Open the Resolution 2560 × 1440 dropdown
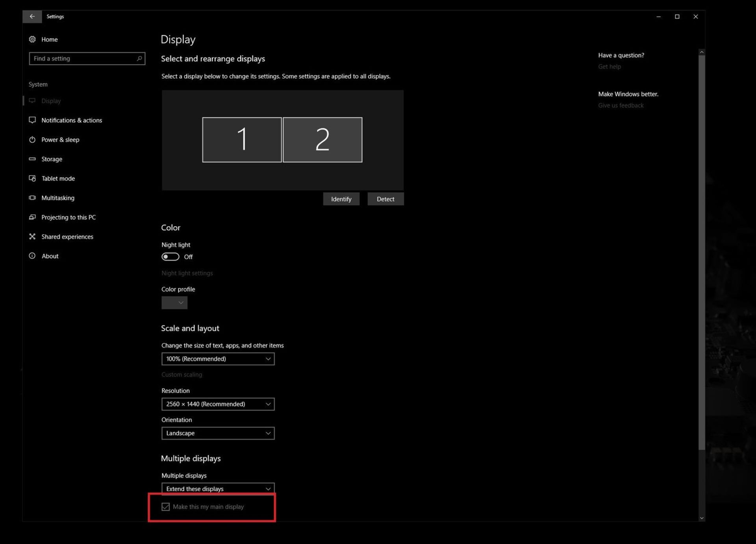756x544 pixels. [218, 404]
